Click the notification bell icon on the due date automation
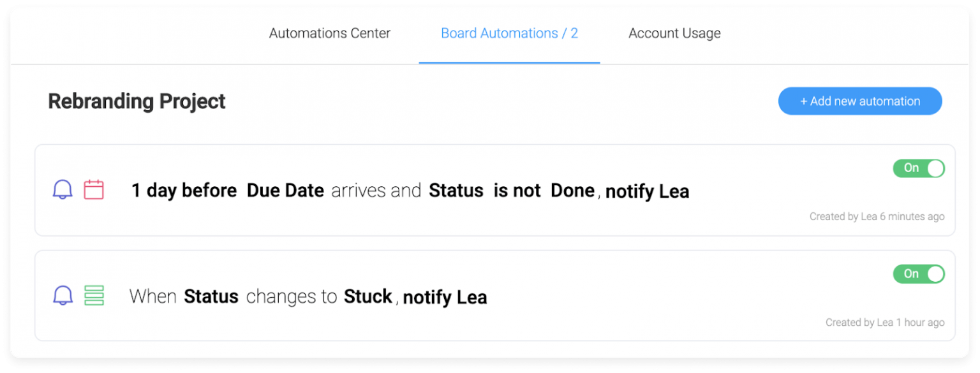The height and width of the screenshot is (373, 980). (x=62, y=189)
